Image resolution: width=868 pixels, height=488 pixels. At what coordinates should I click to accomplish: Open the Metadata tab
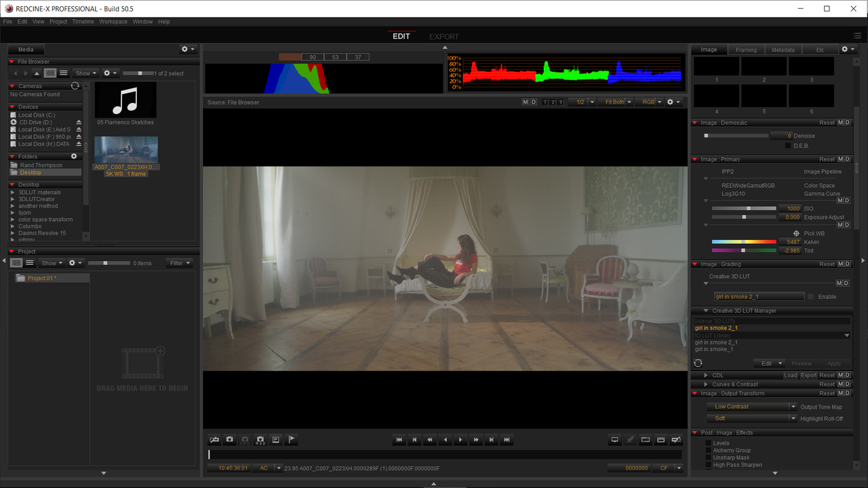tap(783, 49)
